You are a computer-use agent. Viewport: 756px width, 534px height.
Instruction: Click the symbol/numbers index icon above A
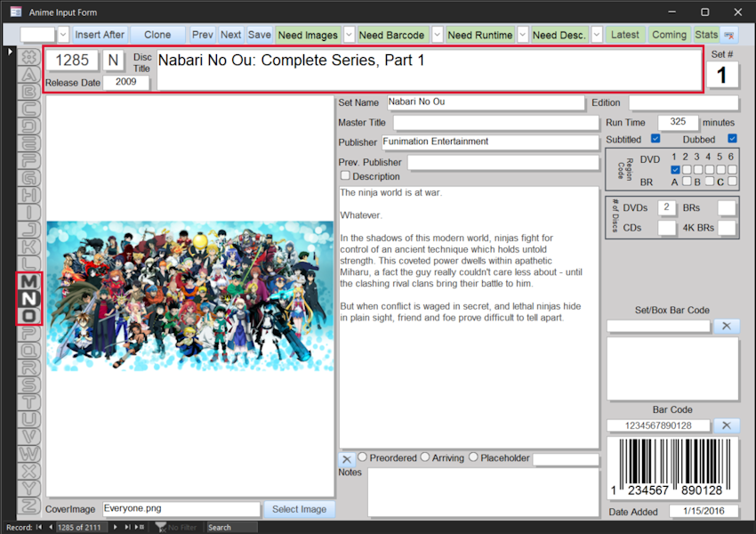point(29,57)
